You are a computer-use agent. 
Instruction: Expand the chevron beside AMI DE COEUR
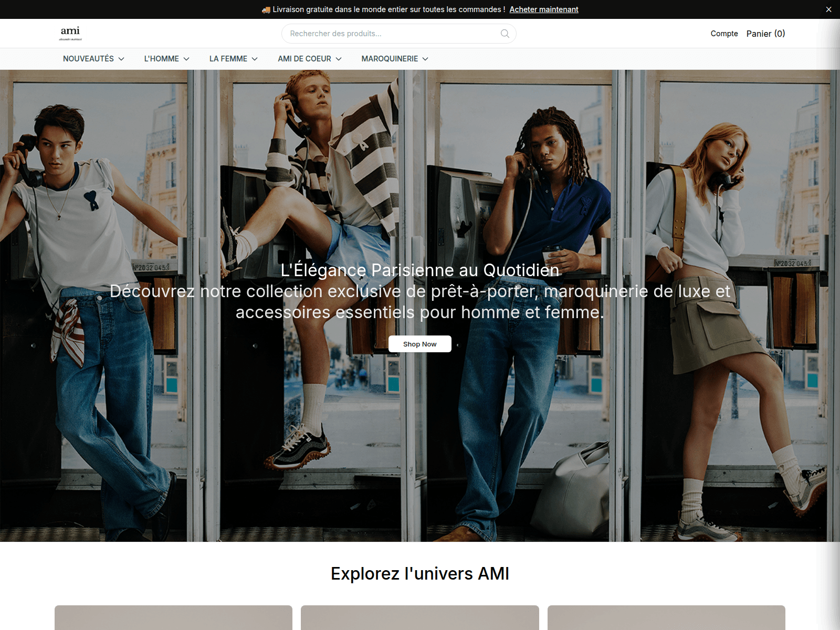click(x=339, y=59)
